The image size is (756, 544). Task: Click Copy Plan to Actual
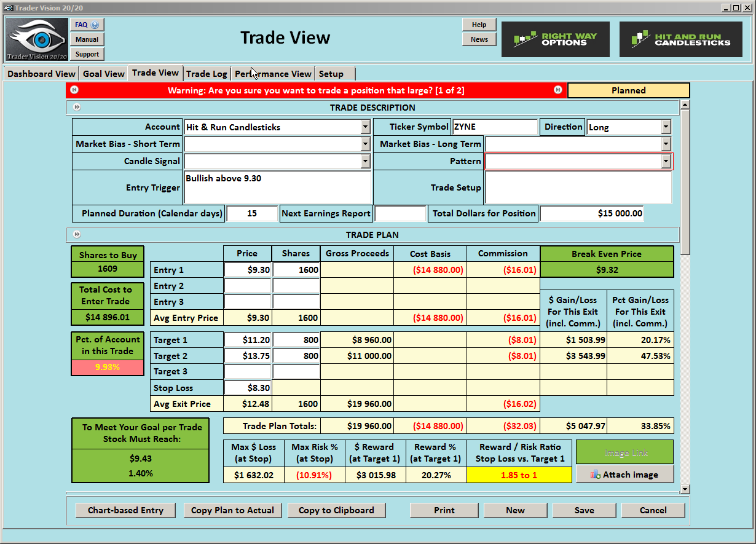point(232,510)
